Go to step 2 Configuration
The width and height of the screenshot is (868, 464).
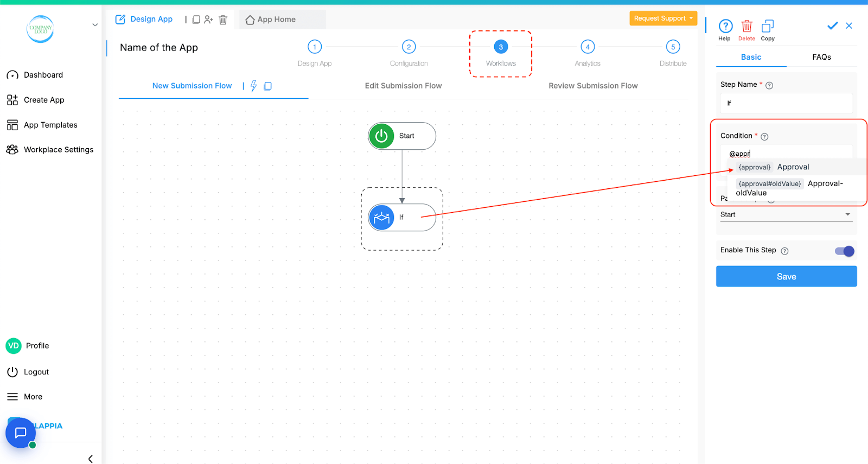click(x=409, y=53)
